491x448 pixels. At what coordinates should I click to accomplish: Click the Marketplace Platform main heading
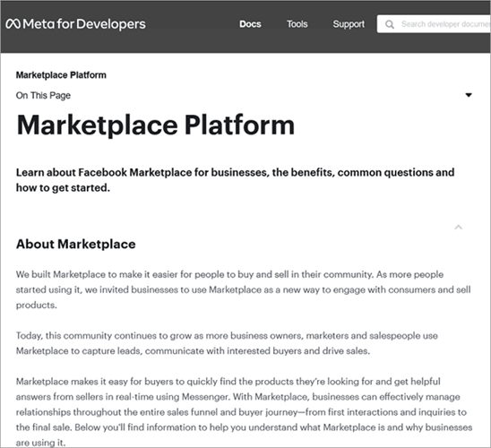pyautogui.click(x=155, y=125)
